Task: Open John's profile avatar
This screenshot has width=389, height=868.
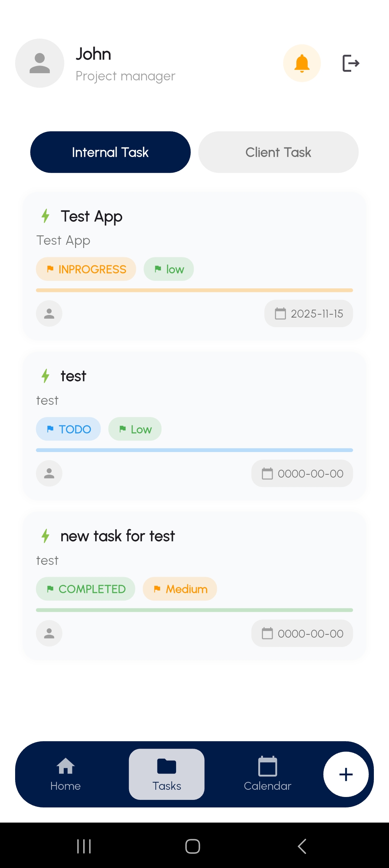Action: click(40, 63)
